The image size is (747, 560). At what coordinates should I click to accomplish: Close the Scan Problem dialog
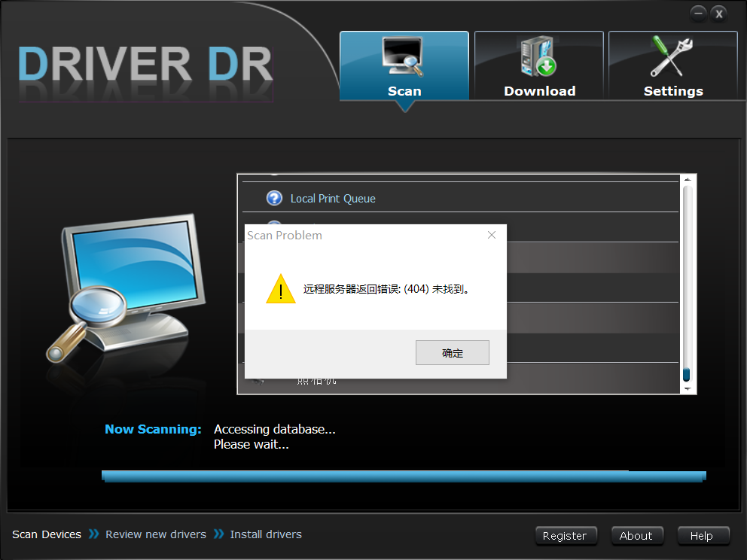click(492, 236)
